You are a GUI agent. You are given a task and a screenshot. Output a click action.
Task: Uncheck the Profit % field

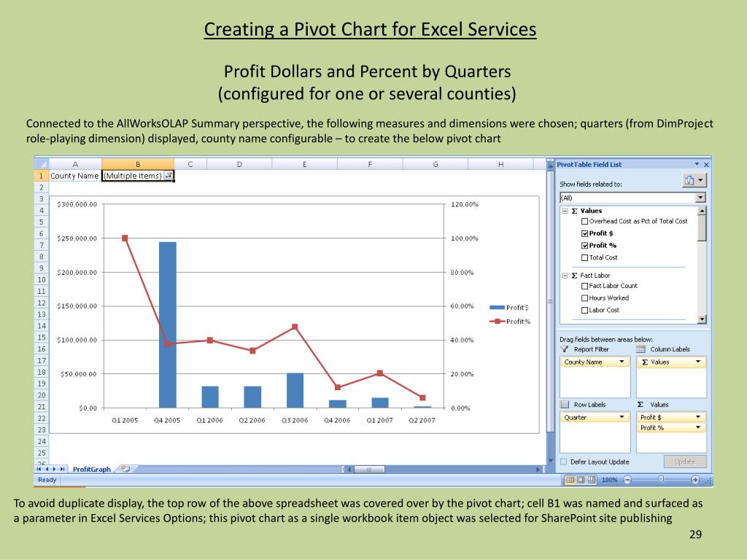click(x=584, y=245)
